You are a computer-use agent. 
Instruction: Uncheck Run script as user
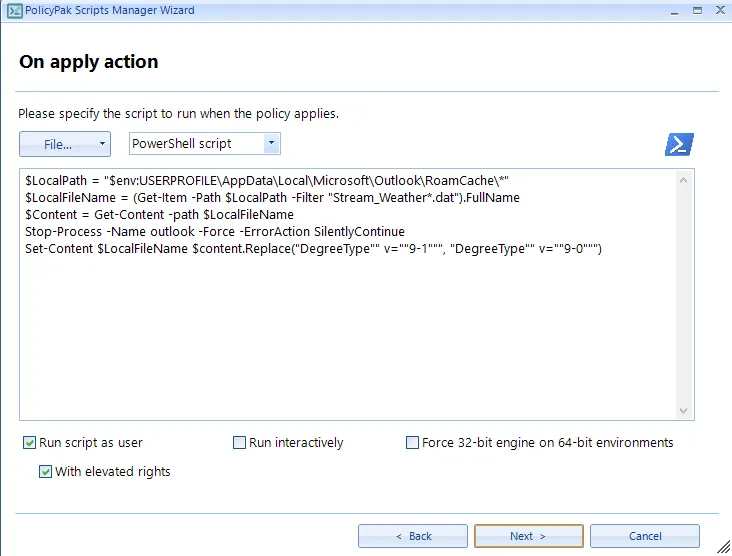30,443
